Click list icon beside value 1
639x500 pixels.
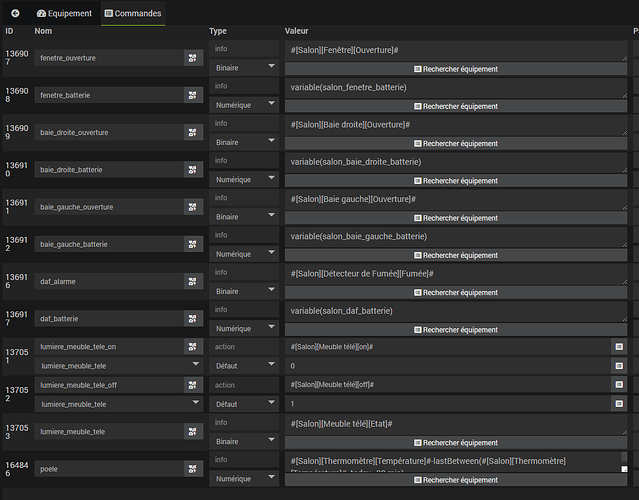[x=619, y=403]
